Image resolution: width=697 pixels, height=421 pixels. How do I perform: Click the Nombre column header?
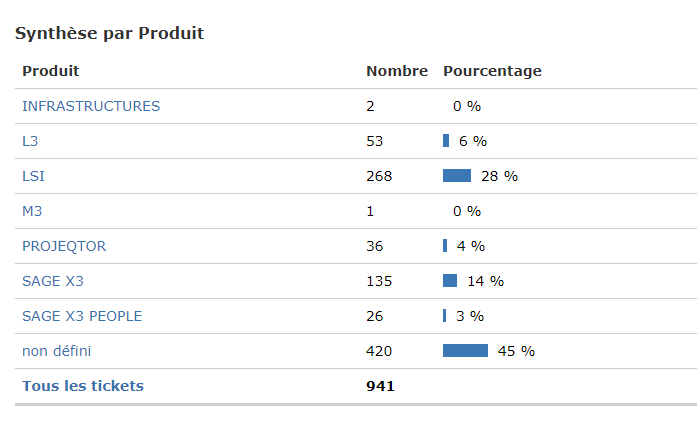[x=397, y=71]
